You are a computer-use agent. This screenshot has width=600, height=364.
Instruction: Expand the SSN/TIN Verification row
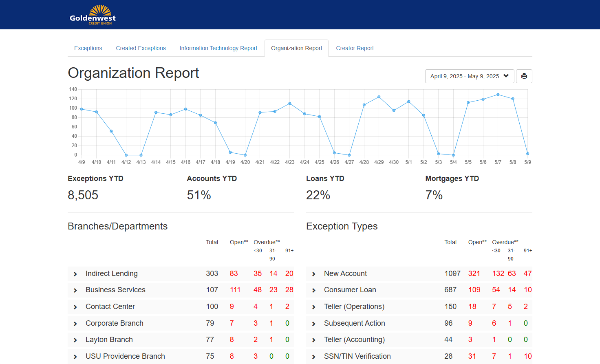point(314,357)
